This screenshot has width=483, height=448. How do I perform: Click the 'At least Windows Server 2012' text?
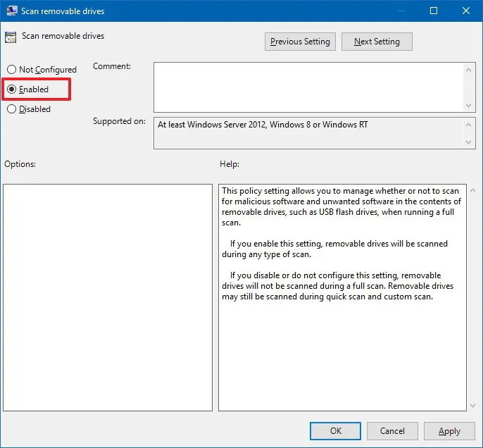pos(263,125)
